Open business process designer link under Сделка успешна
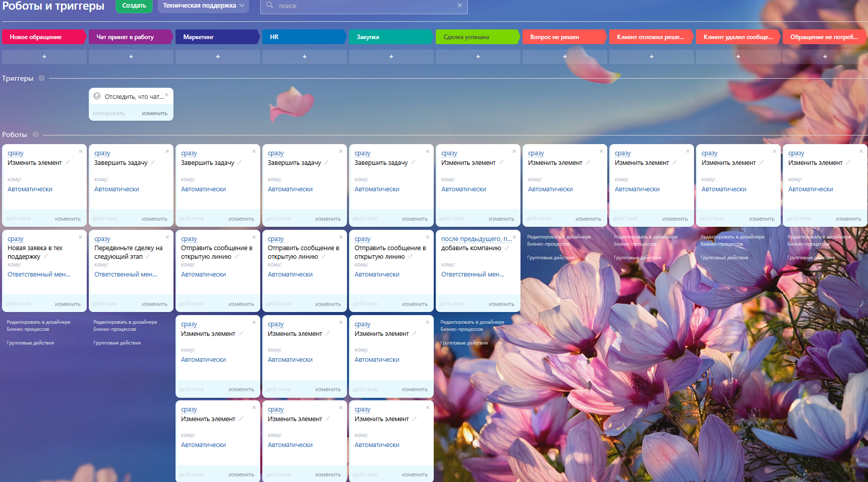The width and height of the screenshot is (868, 482). (x=472, y=326)
